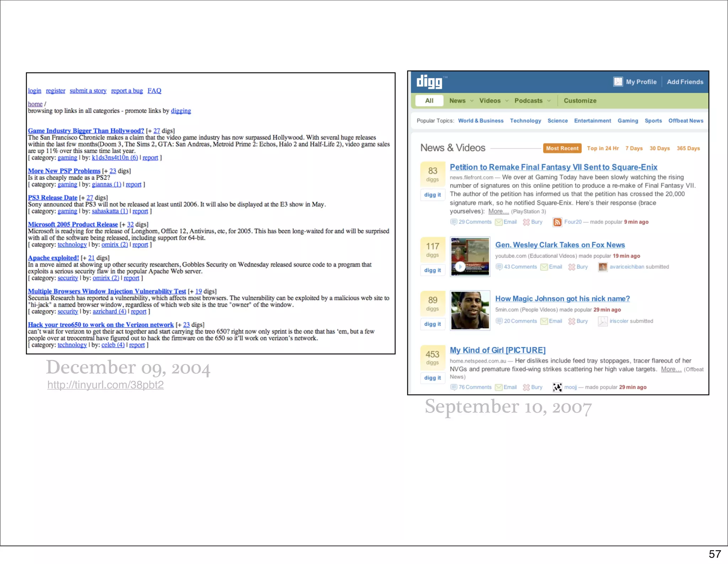Click More… link in Final Fantasy summary

[498, 211]
